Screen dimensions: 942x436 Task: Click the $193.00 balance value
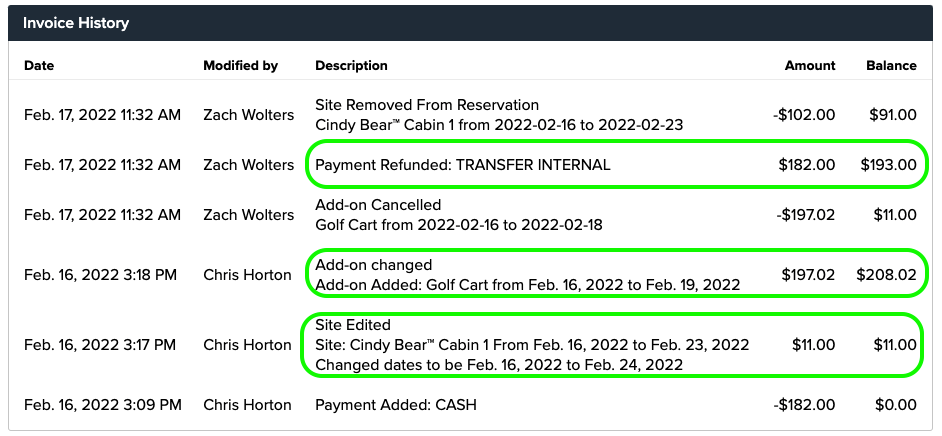pos(888,165)
